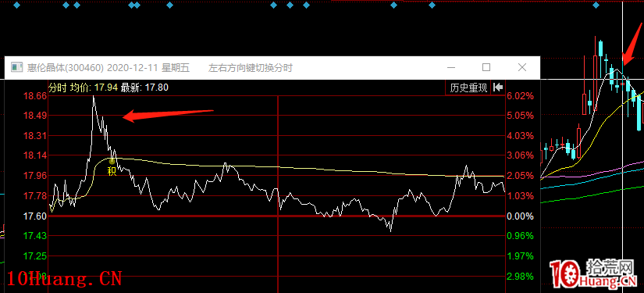Click the 5.05% percentage axis label
Screen dimensions: 644x293
point(521,116)
